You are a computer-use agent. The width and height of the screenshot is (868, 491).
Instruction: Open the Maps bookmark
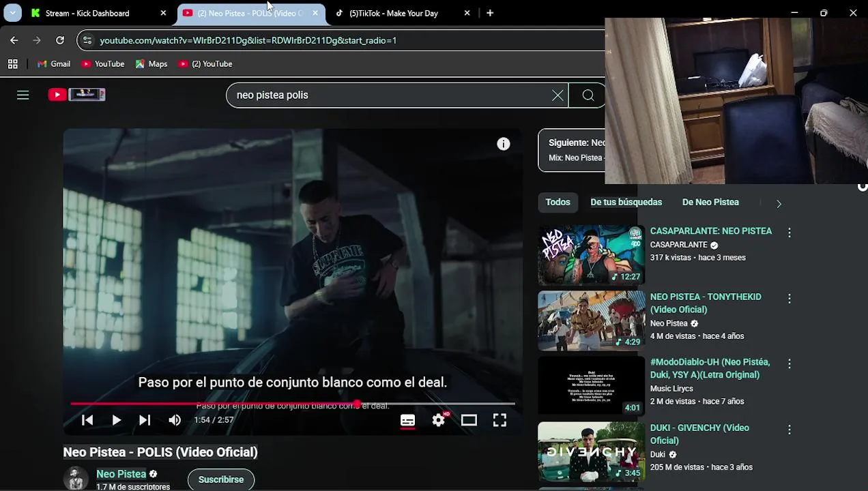pyautogui.click(x=151, y=64)
